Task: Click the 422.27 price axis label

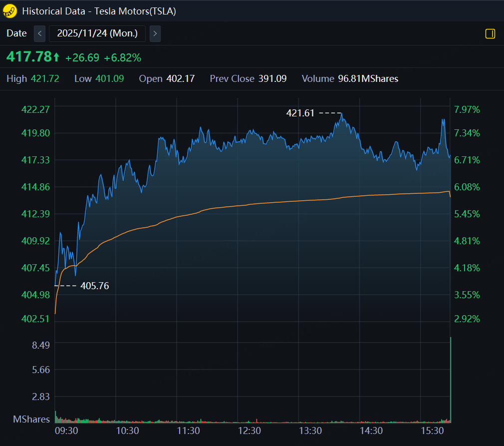Action: tap(35, 109)
